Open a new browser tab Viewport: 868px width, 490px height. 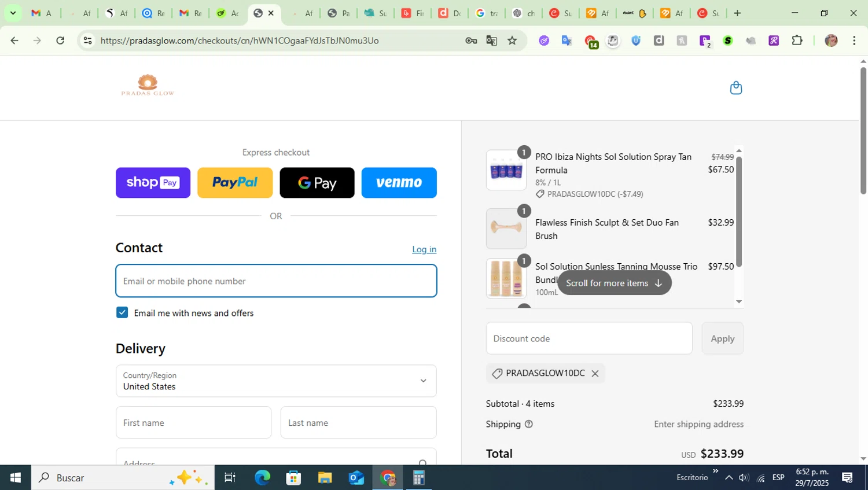pos(737,13)
